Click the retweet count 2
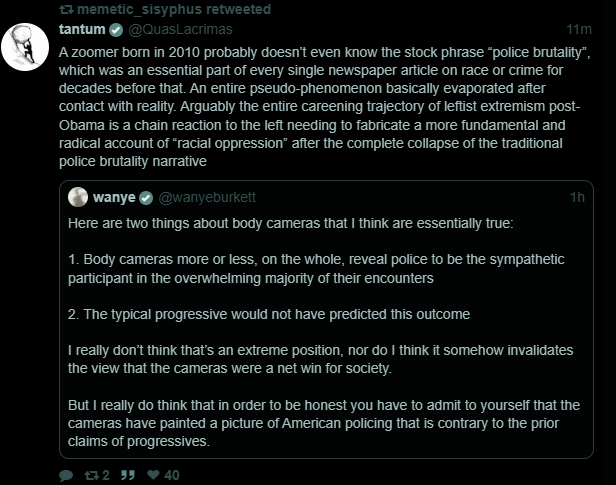 pos(106,476)
